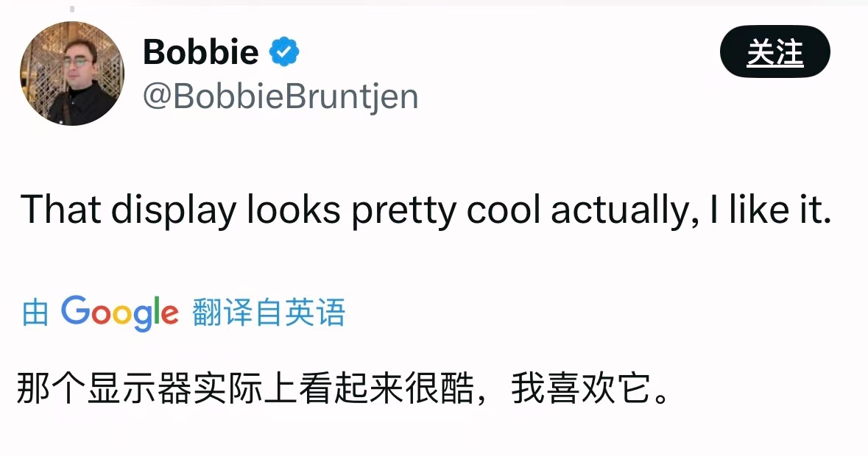Open Bobbie's profile picture

(x=71, y=74)
